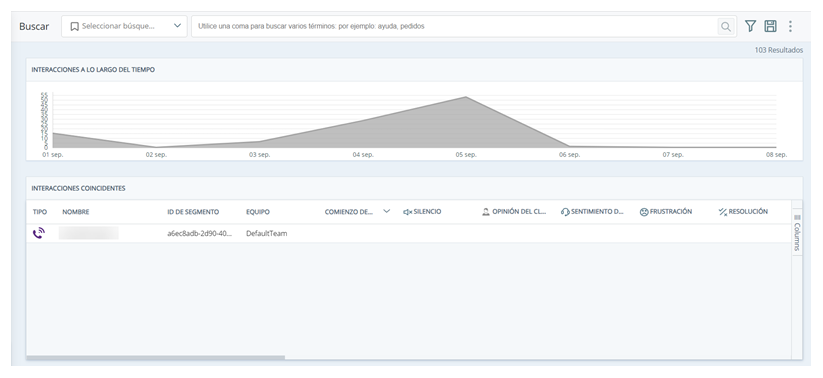The image size is (823, 378).
Task: Sort by ID DE SEGMENTO column header
Action: (x=193, y=212)
